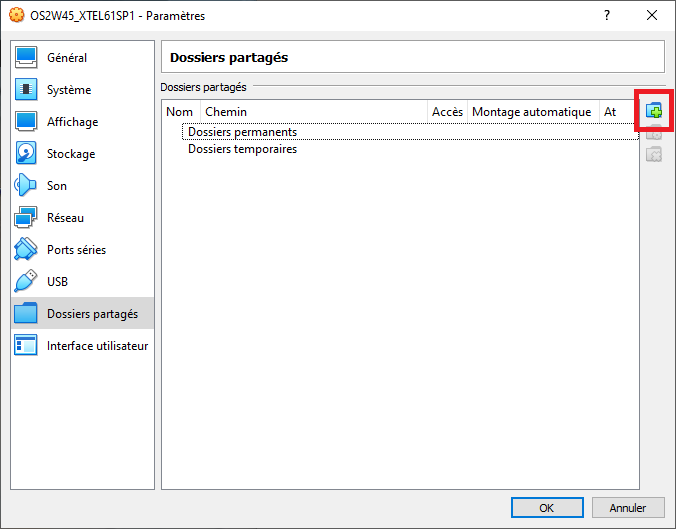Open the Ports séries section
Image resolution: width=676 pixels, height=529 pixels.
click(76, 250)
